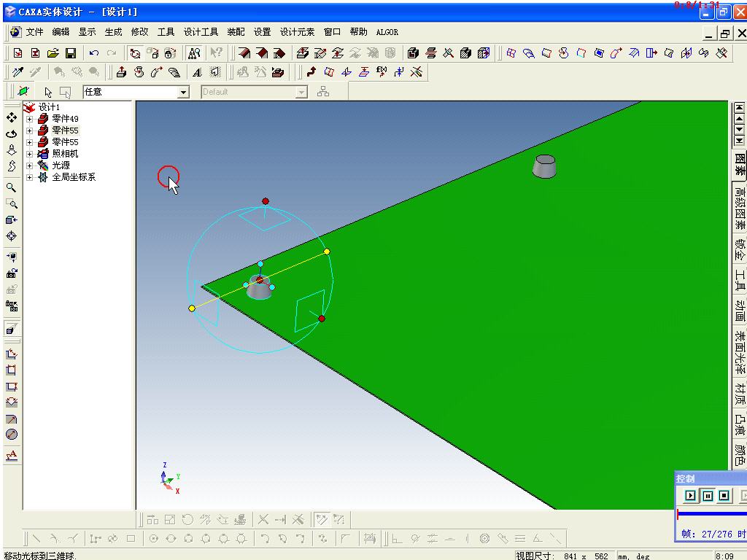Click the undo arrow icon
This screenshot has width=747, height=560.
[94, 52]
